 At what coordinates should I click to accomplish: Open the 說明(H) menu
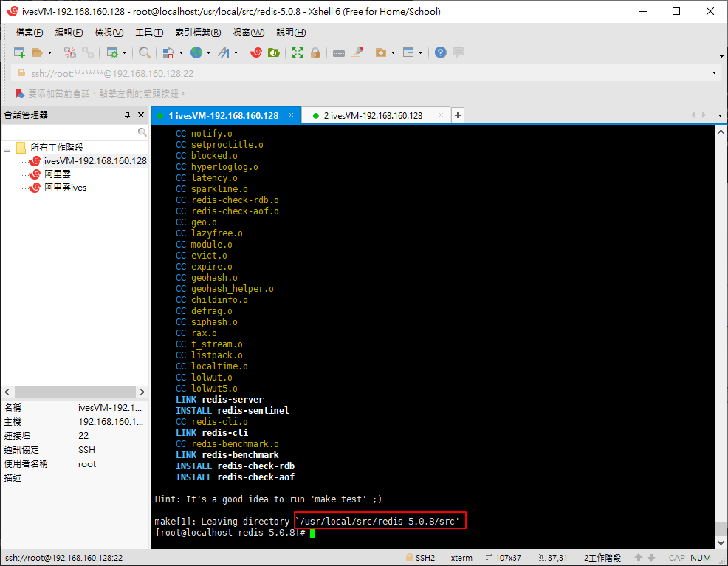click(x=291, y=32)
